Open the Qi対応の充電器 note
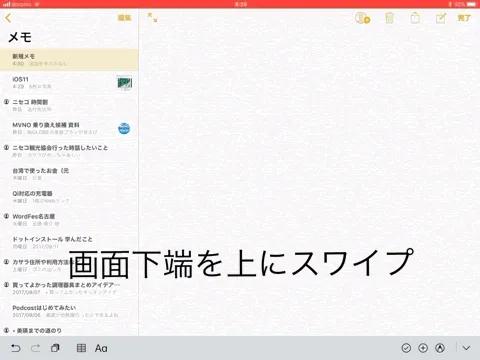 click(69, 197)
